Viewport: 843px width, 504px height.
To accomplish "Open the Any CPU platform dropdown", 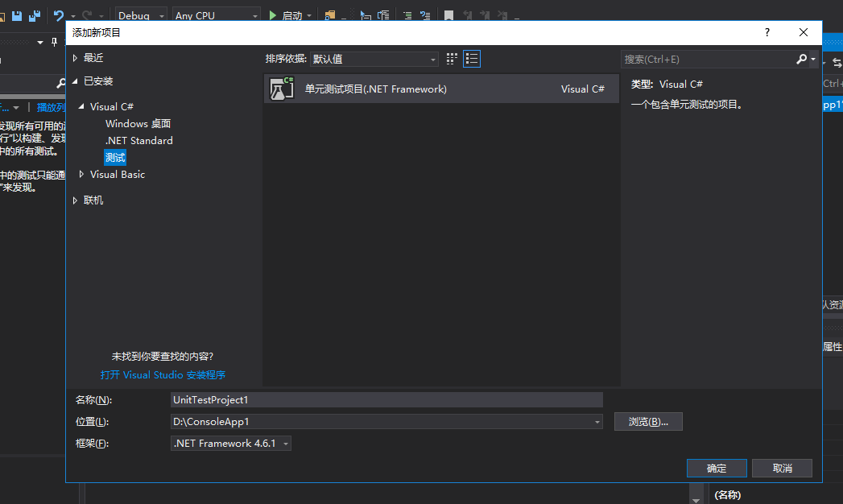I will click(216, 15).
